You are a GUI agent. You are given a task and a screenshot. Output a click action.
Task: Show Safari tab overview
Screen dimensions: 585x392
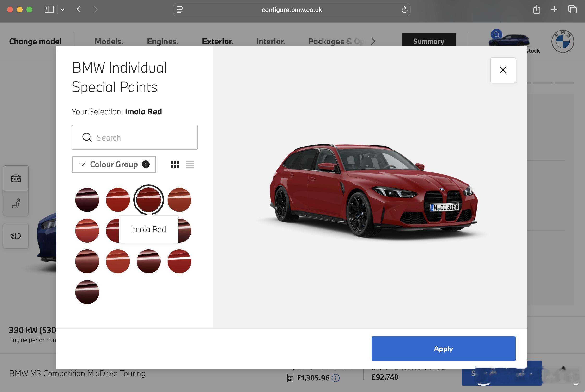pos(572,10)
